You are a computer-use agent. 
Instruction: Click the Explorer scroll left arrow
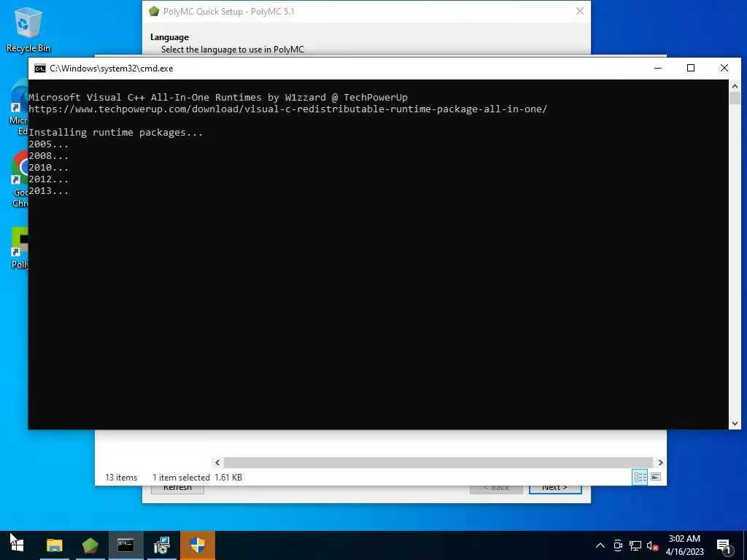pos(217,462)
